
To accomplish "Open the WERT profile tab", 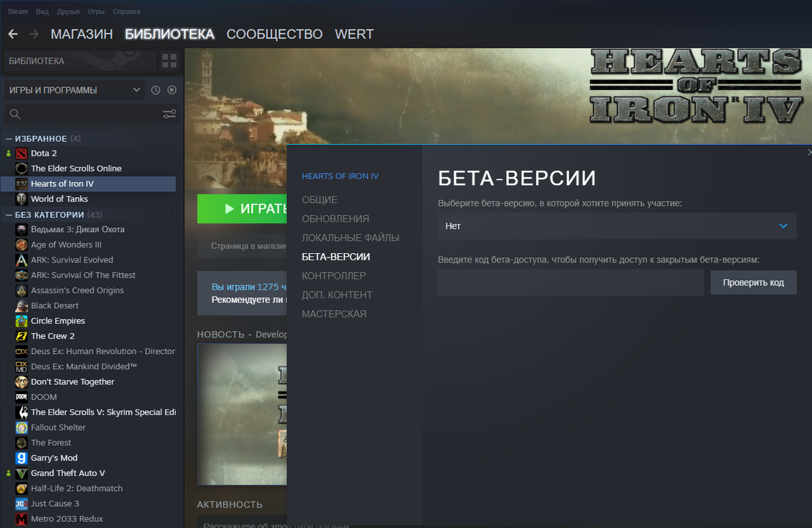I will [354, 34].
